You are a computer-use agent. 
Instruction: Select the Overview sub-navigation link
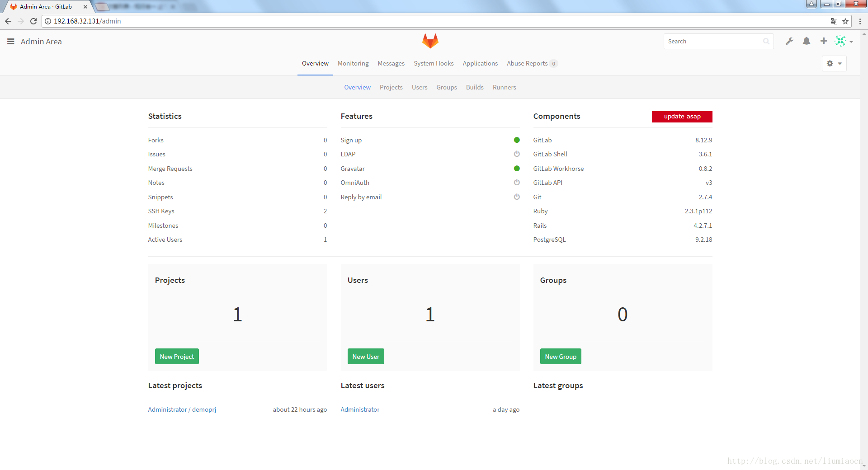pyautogui.click(x=357, y=88)
